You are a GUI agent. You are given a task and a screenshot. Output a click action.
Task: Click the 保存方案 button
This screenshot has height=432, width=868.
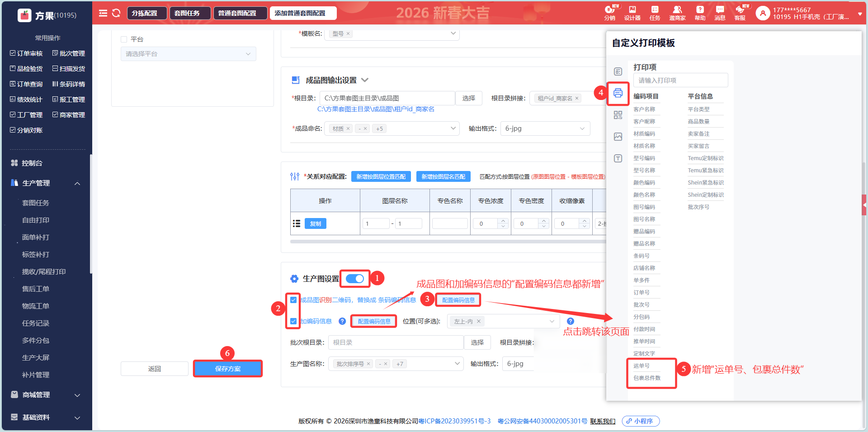[228, 369]
